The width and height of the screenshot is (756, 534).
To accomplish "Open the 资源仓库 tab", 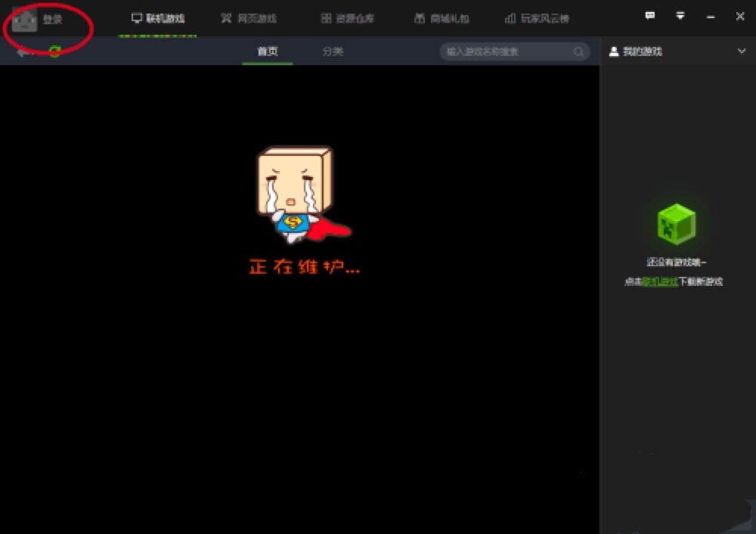I will click(x=348, y=18).
